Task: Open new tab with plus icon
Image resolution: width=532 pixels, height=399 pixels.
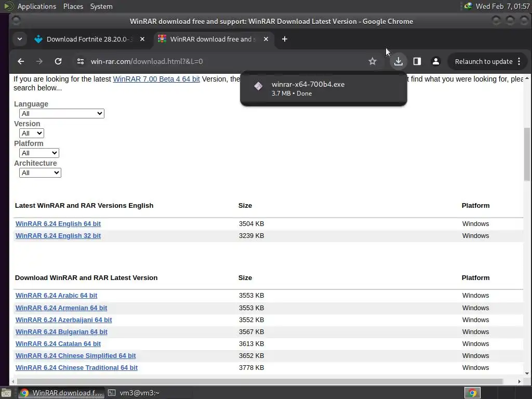Action: pyautogui.click(x=284, y=39)
